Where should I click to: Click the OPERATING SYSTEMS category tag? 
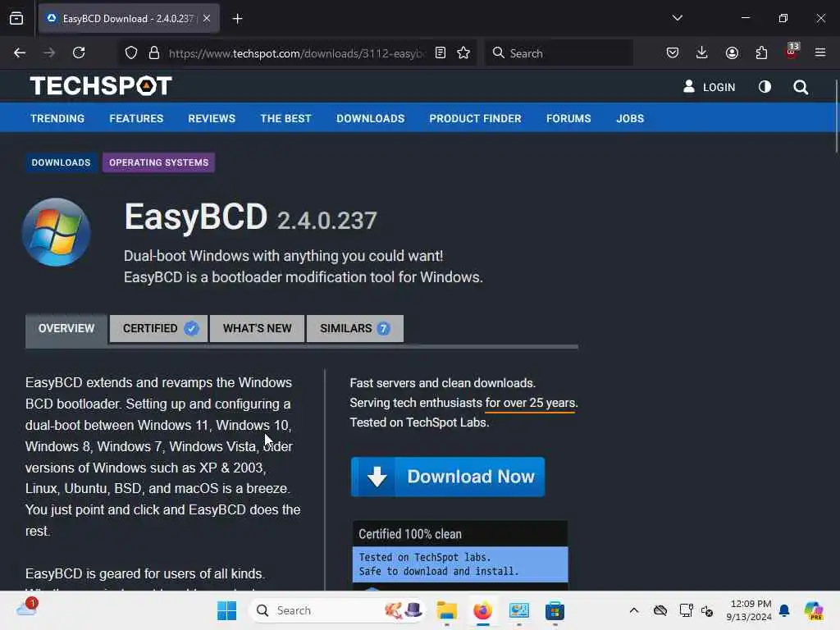coord(158,162)
